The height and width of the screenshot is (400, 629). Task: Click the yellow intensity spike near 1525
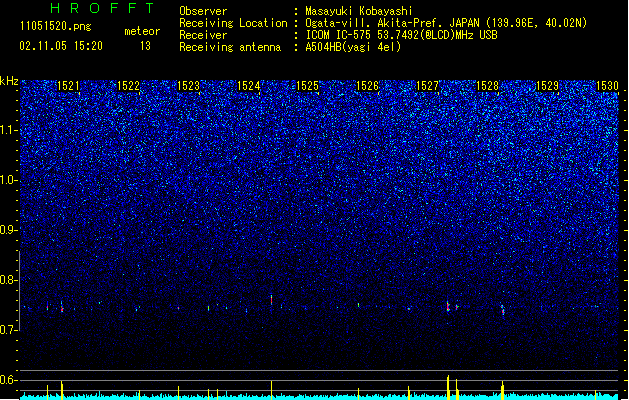(x=272, y=390)
